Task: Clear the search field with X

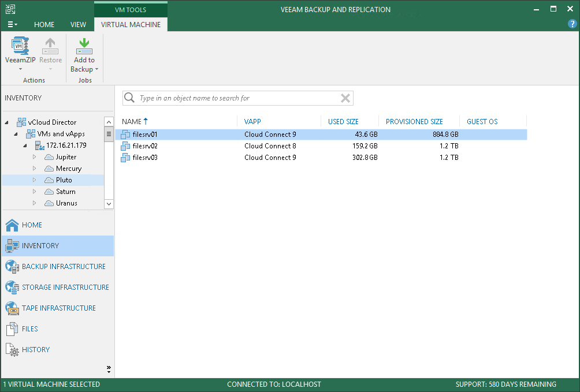Action: (345, 98)
